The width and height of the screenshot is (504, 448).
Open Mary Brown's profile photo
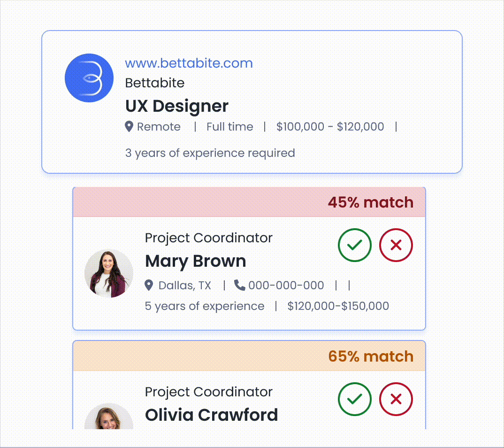[109, 273]
